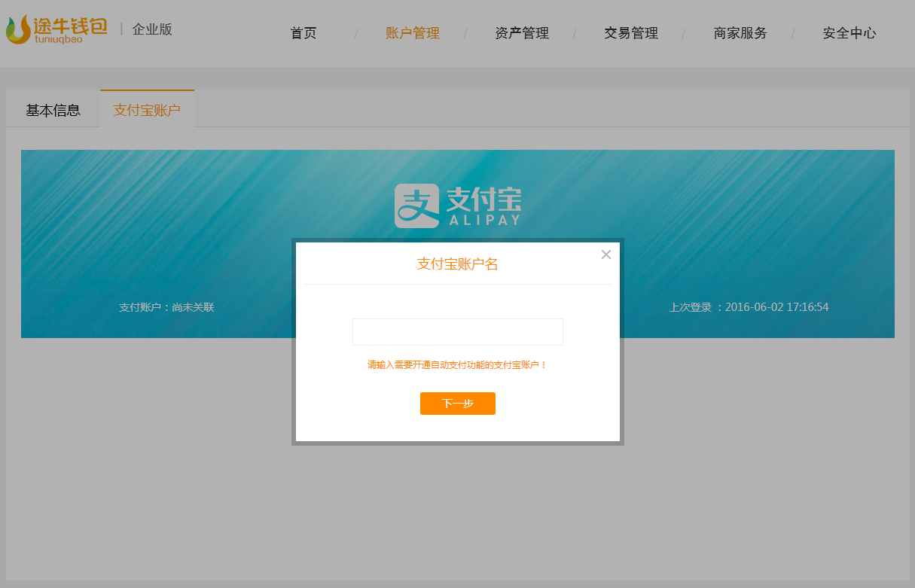The width and height of the screenshot is (915, 588).
Task: Click the Alipay account input box
Action: point(457,331)
